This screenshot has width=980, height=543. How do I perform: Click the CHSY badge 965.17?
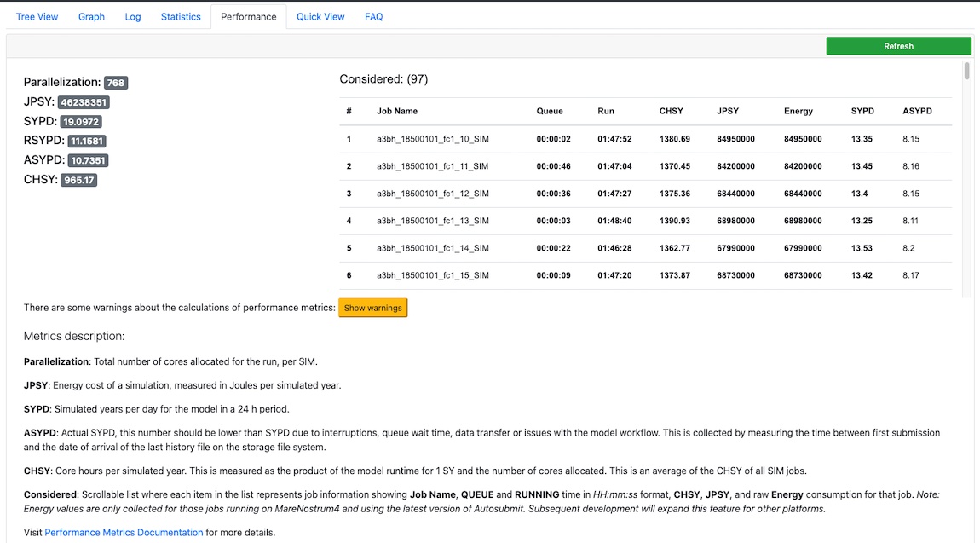coord(78,180)
